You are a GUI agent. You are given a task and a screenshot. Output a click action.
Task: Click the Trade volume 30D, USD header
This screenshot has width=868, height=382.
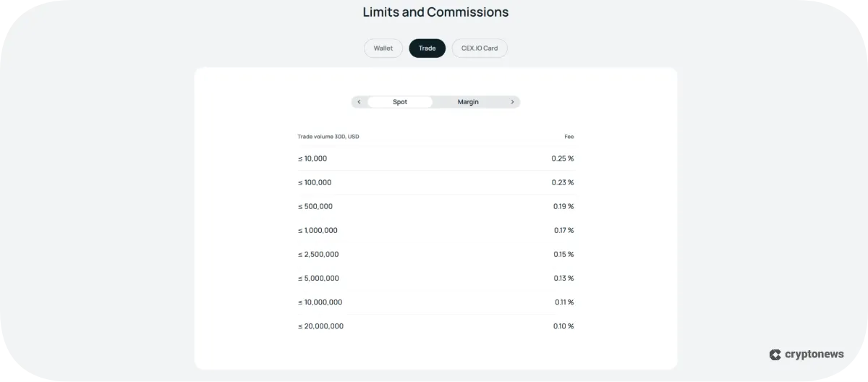(x=328, y=137)
